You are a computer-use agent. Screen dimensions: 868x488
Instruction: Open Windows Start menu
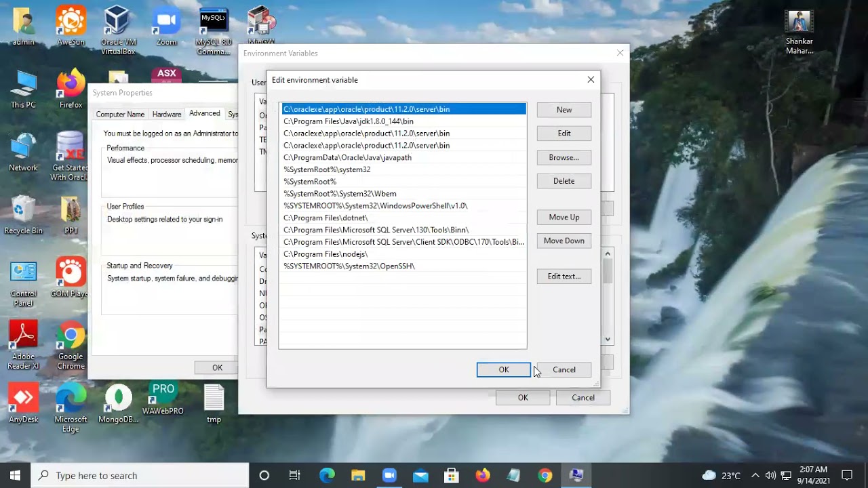click(x=16, y=475)
